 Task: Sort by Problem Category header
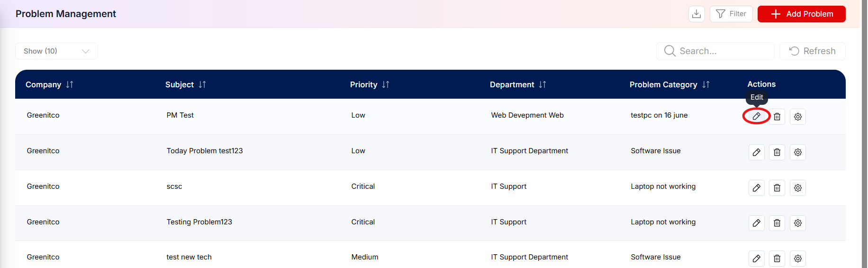[706, 84]
